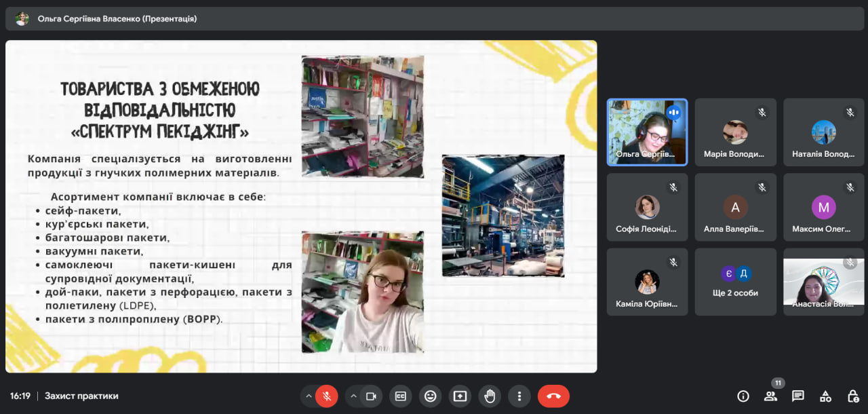Viewport: 868px width, 414px height.
Task: Open host controls lock icon
Action: [x=853, y=396]
